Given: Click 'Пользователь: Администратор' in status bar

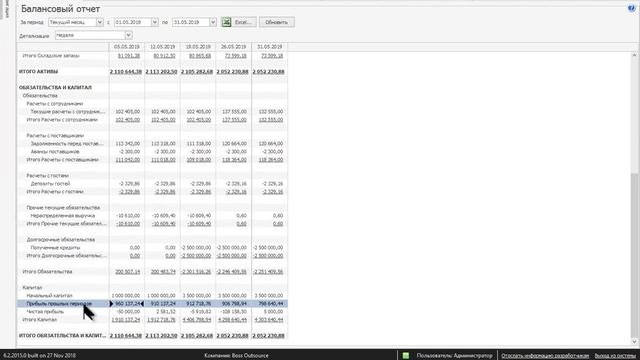Looking at the screenshot, I should (x=454, y=356).
